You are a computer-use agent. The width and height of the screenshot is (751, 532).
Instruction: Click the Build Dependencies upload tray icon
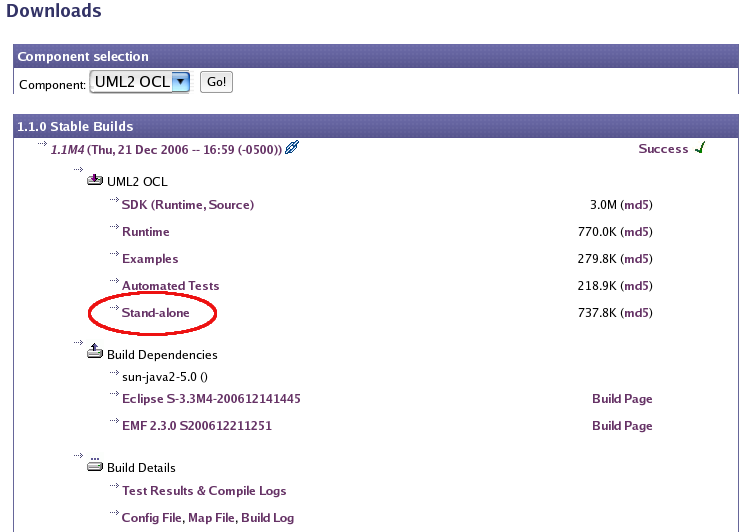pyautogui.click(x=95, y=351)
